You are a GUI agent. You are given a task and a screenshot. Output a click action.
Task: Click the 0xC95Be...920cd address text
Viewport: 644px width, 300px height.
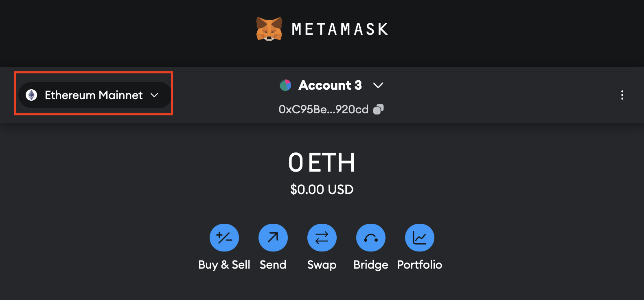tap(323, 109)
